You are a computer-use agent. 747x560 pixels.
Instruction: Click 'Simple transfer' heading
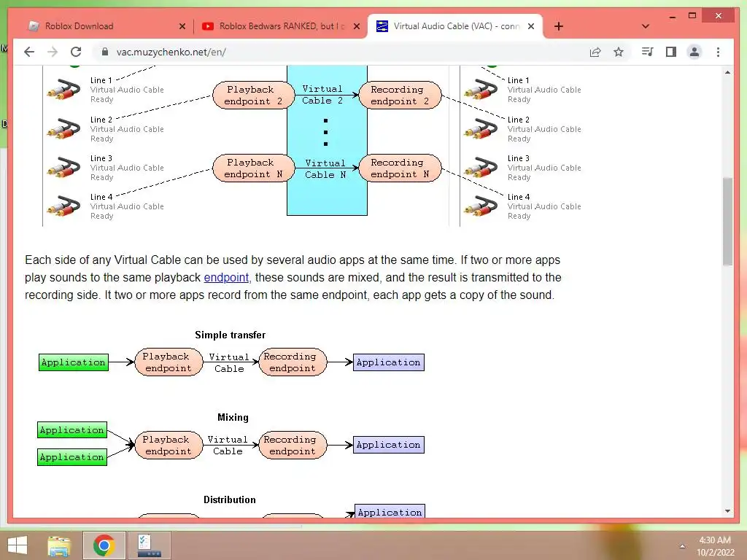(x=230, y=335)
